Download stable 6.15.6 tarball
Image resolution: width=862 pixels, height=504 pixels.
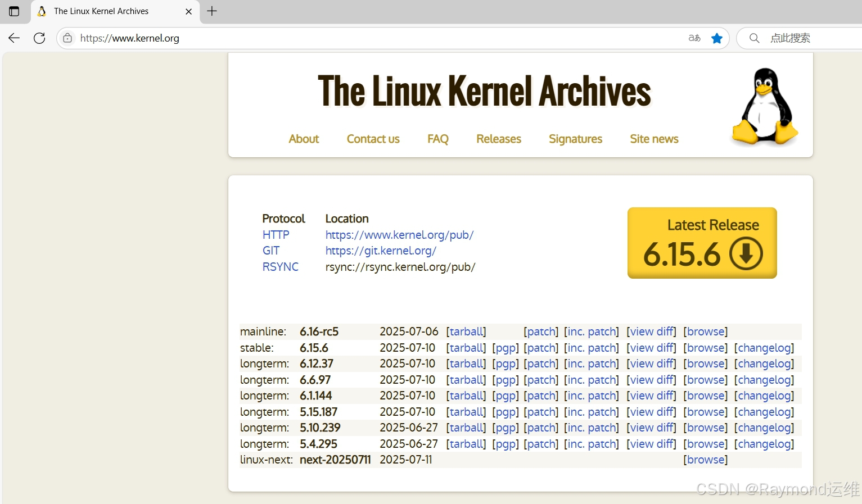click(466, 348)
